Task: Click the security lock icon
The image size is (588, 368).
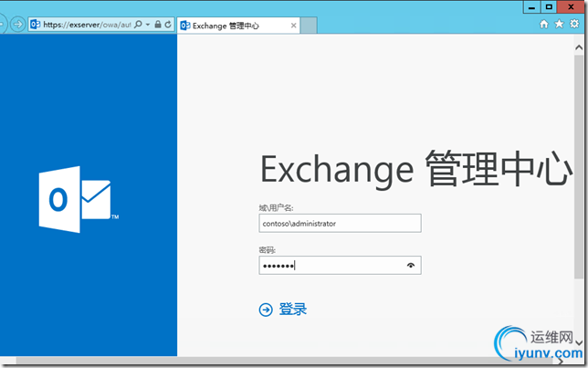Action: click(158, 25)
